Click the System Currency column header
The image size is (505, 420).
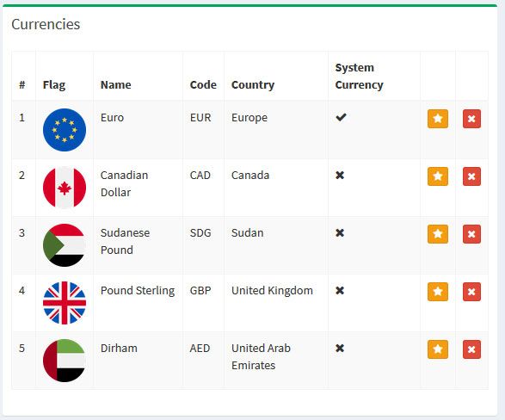tap(359, 77)
